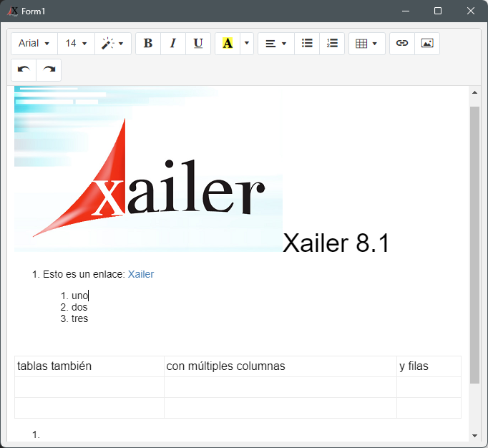Image resolution: width=488 pixels, height=448 pixels.
Task: Insert an ordered numbered list
Action: coord(332,43)
